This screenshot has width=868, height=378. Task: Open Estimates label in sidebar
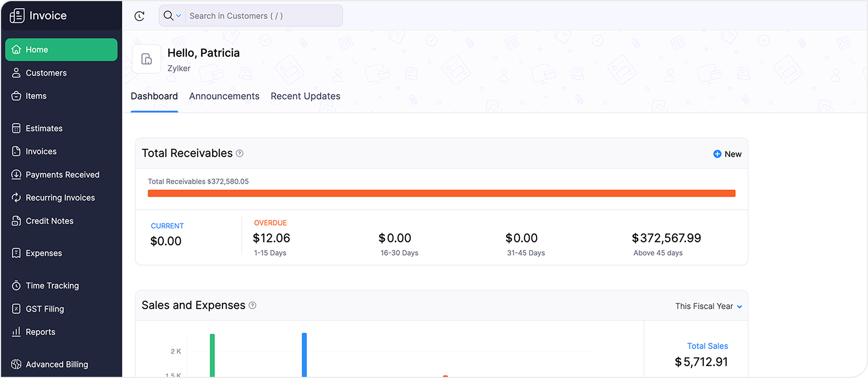click(x=44, y=128)
